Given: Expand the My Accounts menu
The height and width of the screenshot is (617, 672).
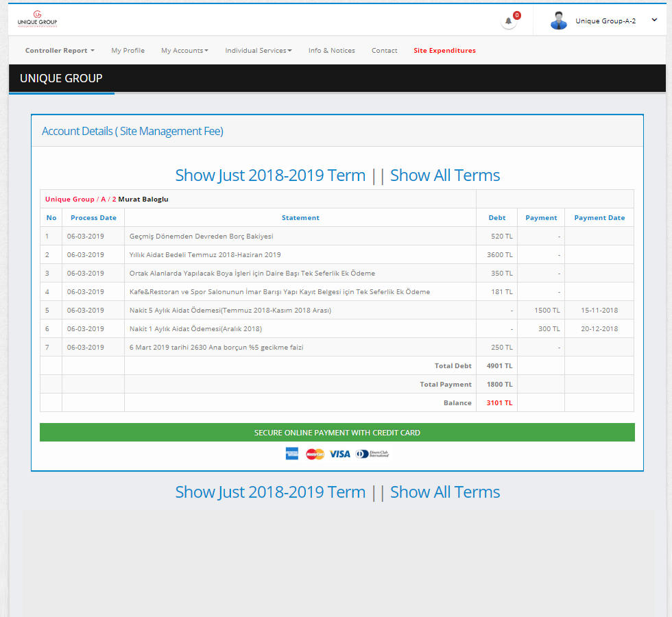Looking at the screenshot, I should pyautogui.click(x=184, y=51).
